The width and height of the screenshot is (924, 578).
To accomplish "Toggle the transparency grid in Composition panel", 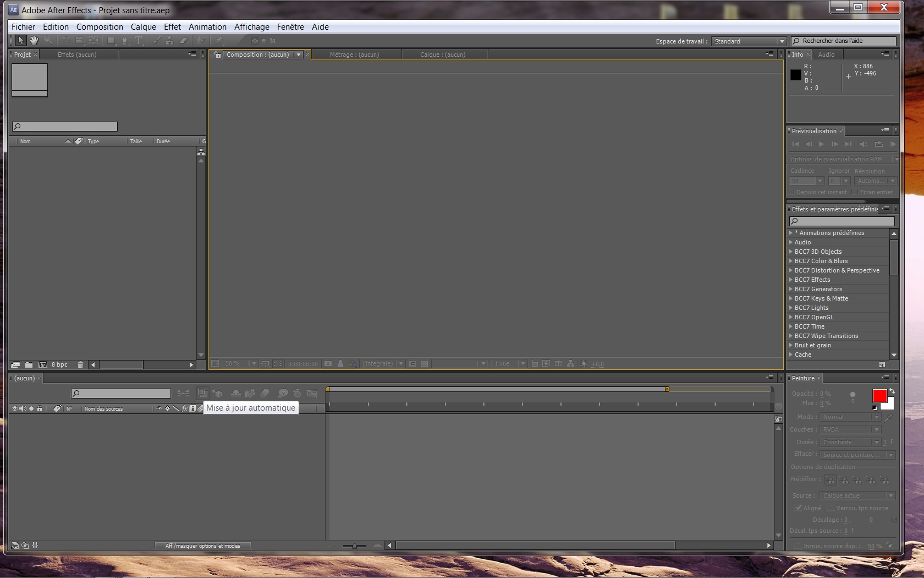I will click(425, 364).
